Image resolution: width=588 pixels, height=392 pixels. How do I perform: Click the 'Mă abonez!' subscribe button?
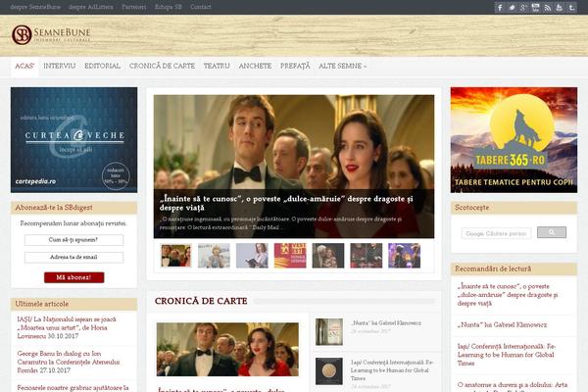[74, 277]
